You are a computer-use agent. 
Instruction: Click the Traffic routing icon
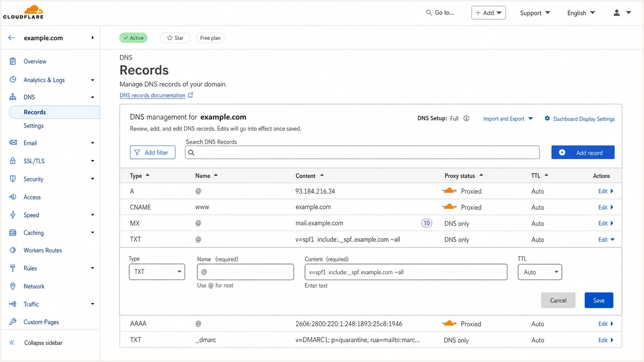[x=13, y=304]
